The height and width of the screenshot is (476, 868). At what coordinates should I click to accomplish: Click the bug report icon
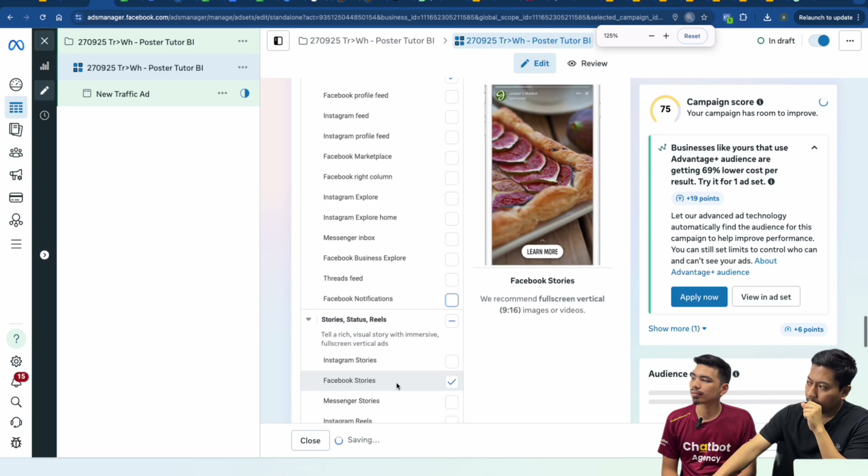[16, 443]
